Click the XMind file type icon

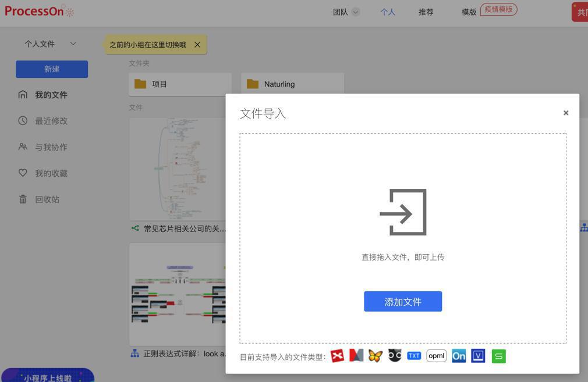pos(337,356)
